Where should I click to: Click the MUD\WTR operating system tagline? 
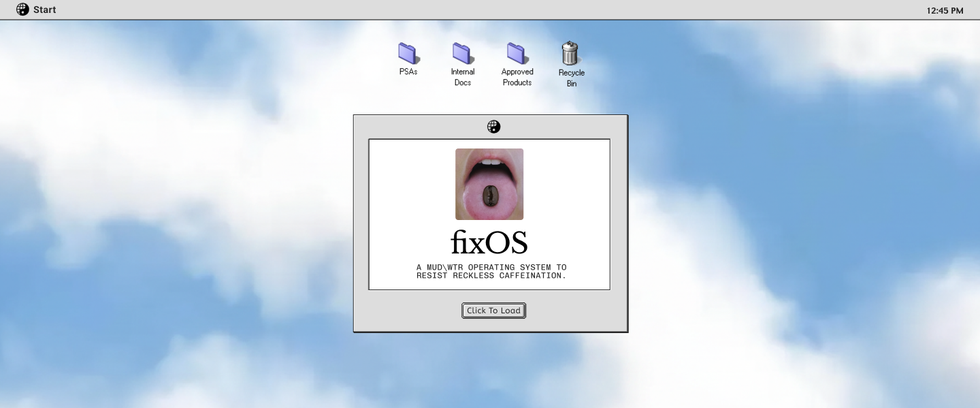coord(491,271)
